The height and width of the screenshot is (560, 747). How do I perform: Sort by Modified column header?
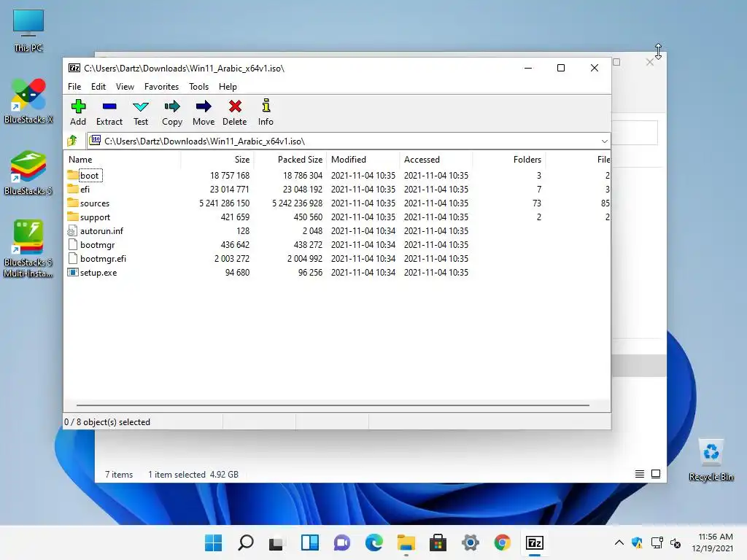pyautogui.click(x=363, y=160)
